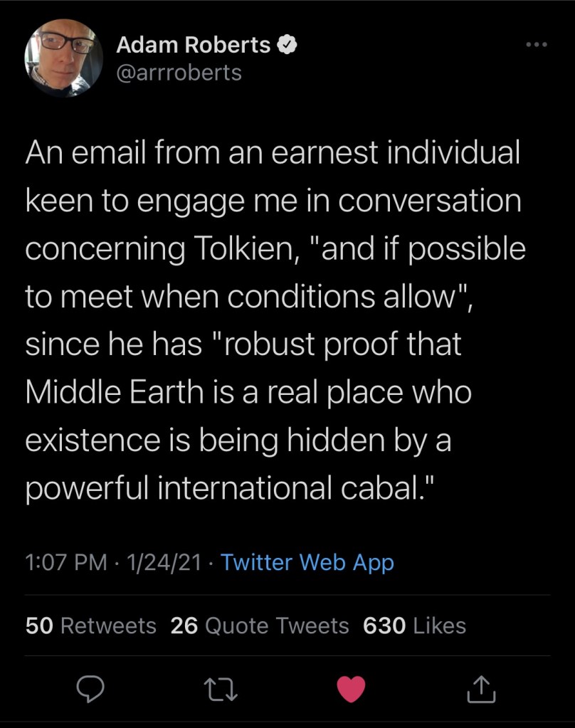Viewport: 575px width, 728px height.
Task: View the 630 Likes list
Action: coord(414,626)
